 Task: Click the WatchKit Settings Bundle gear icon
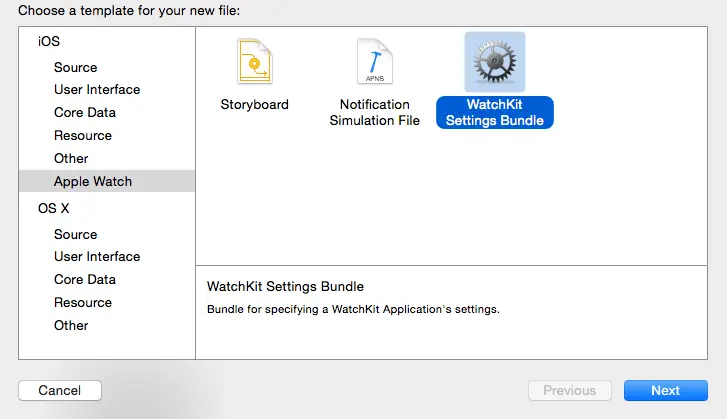click(495, 62)
